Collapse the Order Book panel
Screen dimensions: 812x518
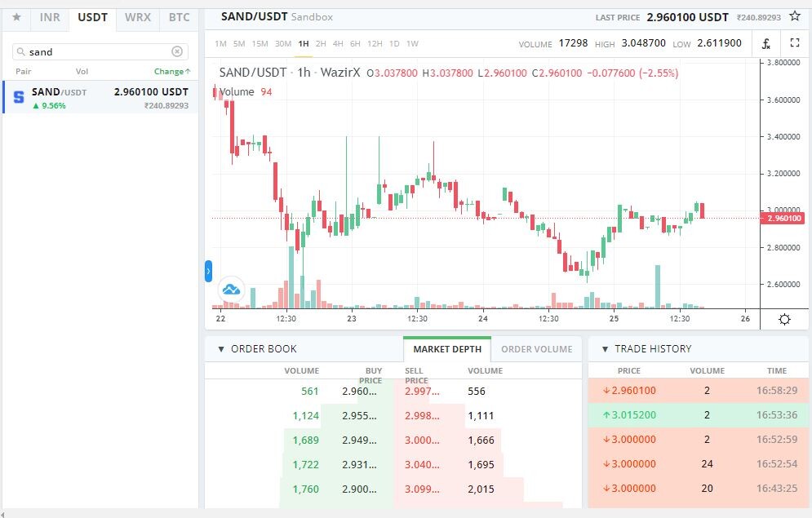coord(221,349)
